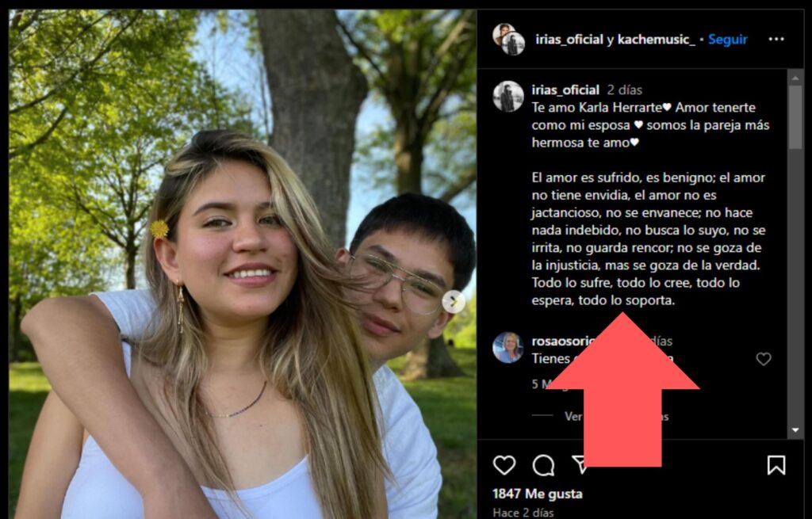Advance to next photo arrow
The height and width of the screenshot is (519, 812).
pos(453,302)
